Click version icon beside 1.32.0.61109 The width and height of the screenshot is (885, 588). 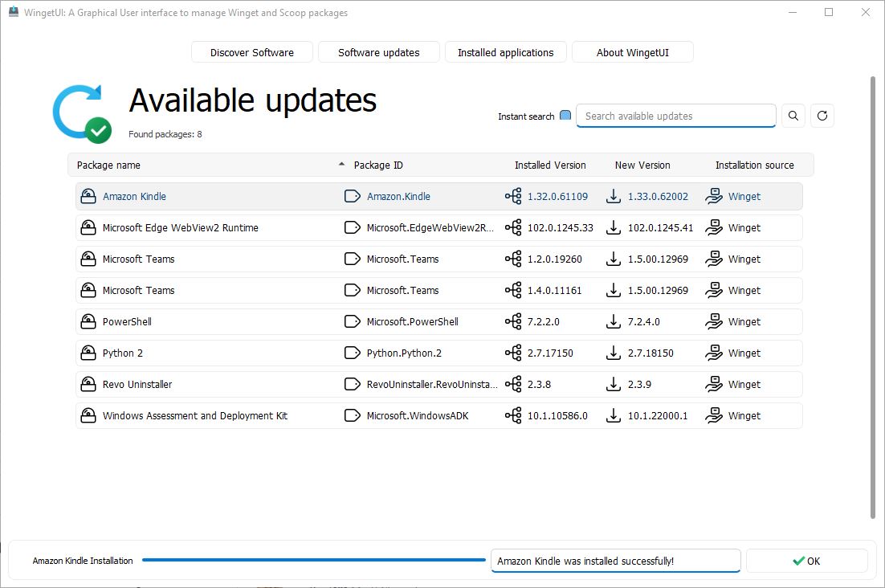click(x=513, y=196)
